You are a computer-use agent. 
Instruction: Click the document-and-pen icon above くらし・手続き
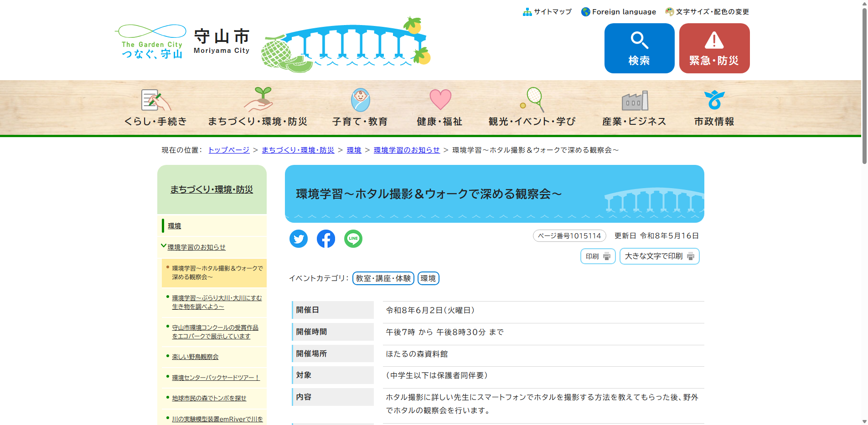[x=155, y=100]
